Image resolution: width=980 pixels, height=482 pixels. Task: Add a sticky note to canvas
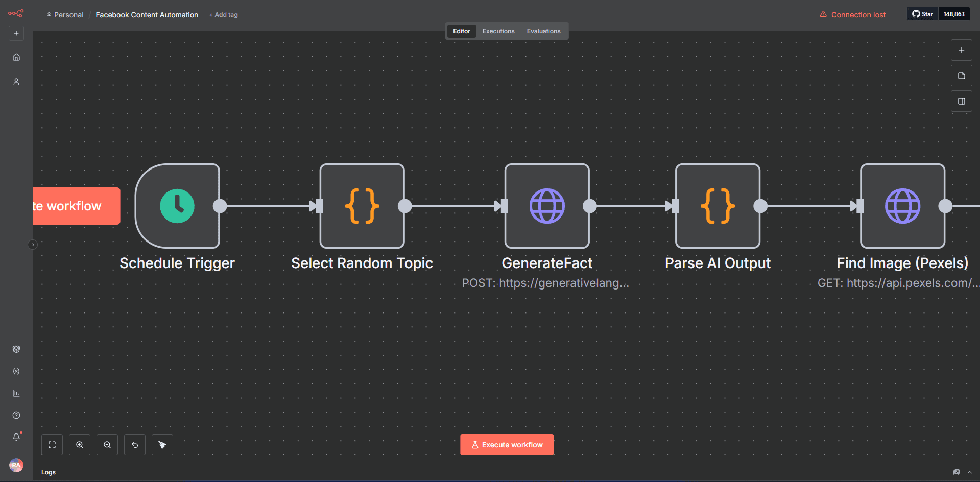pyautogui.click(x=961, y=76)
